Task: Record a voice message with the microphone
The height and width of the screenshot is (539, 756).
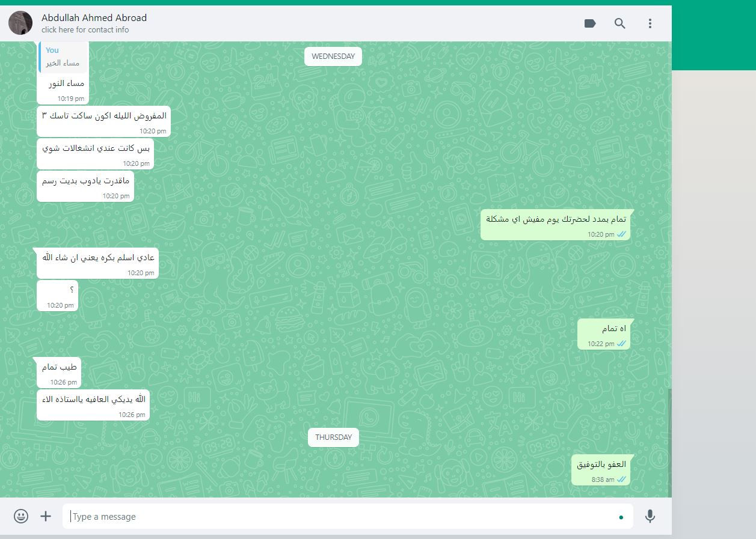Action: coord(650,516)
